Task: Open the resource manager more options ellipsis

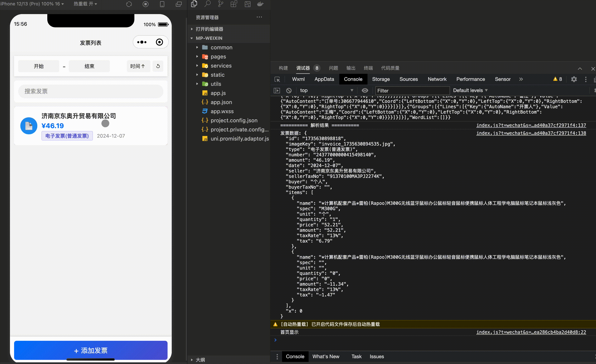Action: (x=259, y=17)
